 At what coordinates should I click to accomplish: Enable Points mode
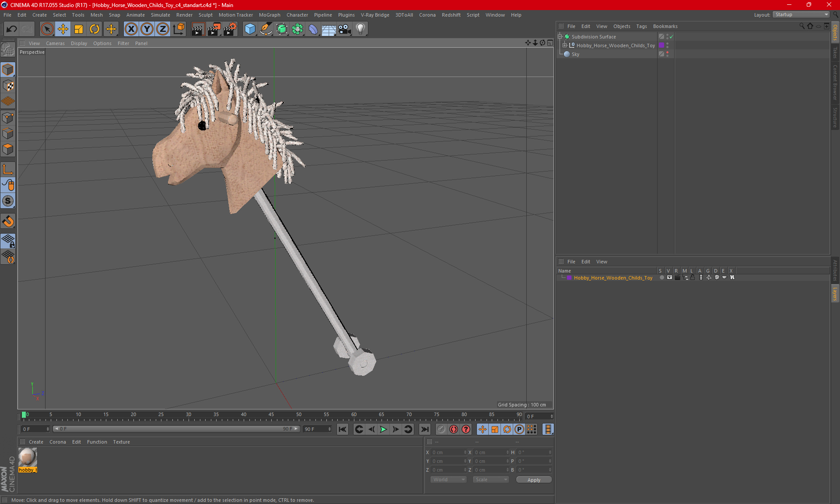[x=8, y=118]
